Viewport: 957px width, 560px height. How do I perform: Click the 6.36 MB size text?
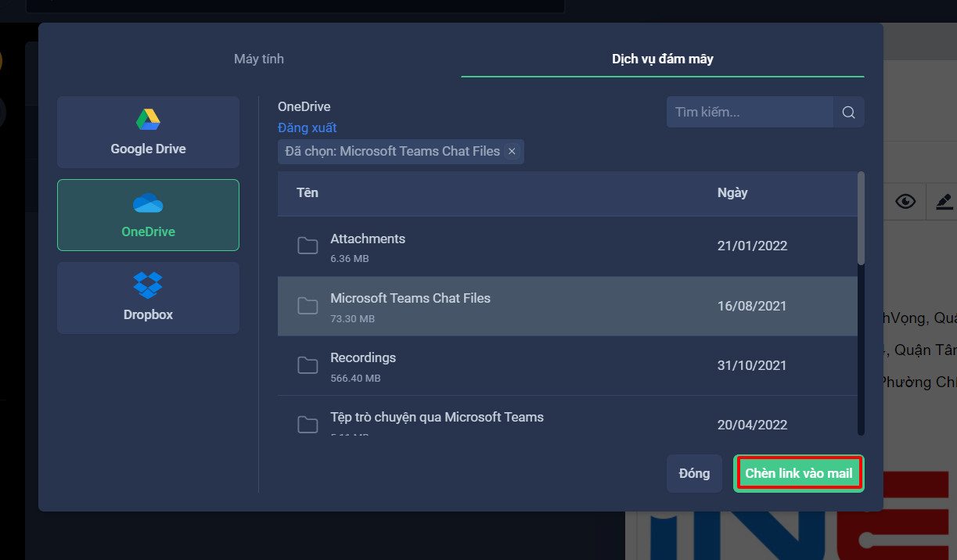click(x=350, y=258)
